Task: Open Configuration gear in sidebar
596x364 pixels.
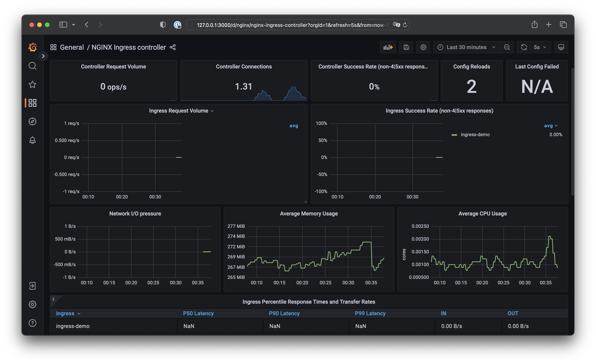Action: coord(33,305)
